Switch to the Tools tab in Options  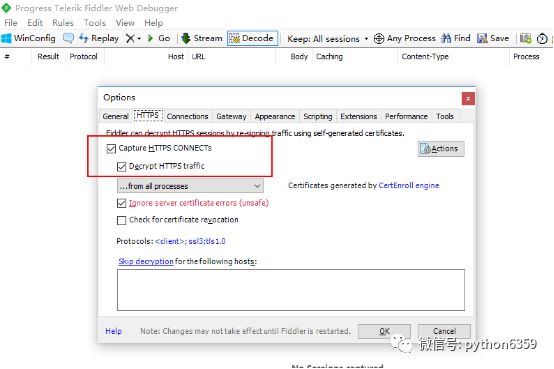coord(444,116)
